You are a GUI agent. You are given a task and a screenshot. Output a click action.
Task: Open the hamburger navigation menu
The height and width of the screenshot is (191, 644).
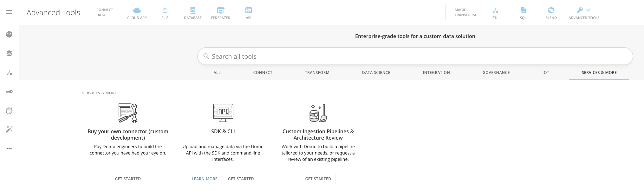9,12
